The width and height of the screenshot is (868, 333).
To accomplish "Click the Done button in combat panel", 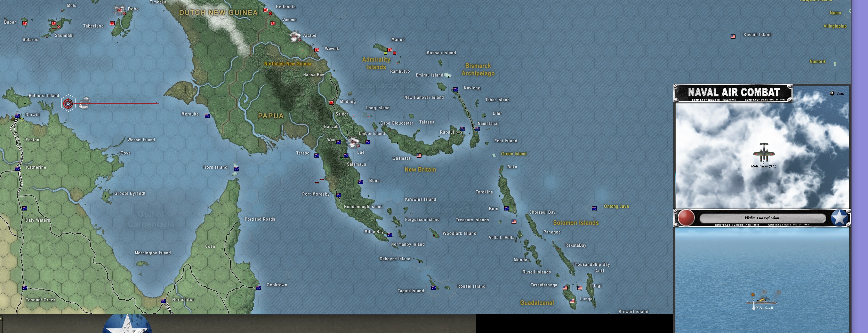I will pos(837,93).
